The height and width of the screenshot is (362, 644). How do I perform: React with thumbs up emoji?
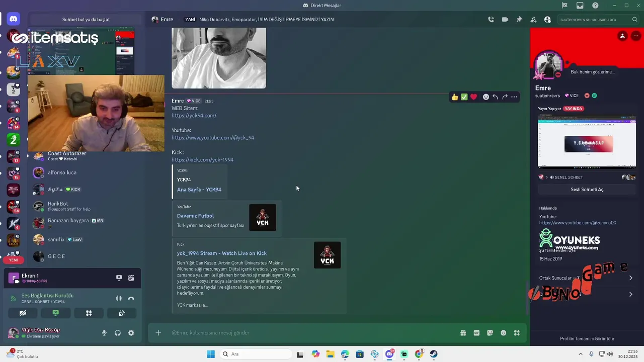point(455,97)
